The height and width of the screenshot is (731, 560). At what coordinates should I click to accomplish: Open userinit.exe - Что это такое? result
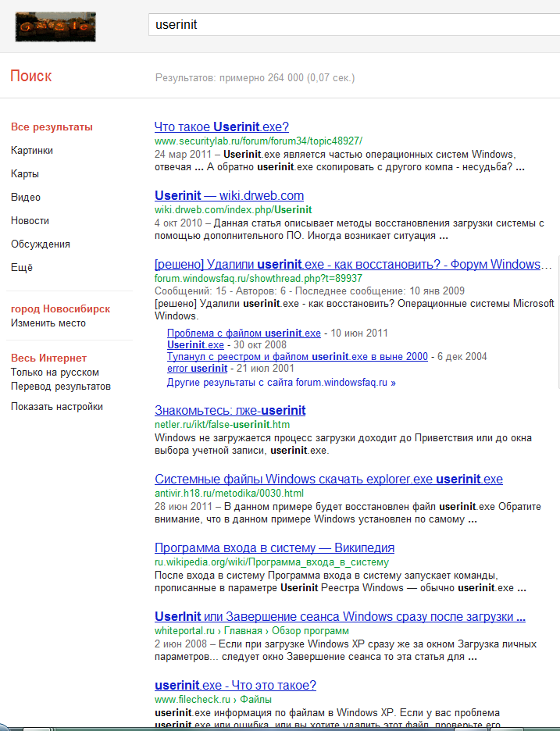[x=235, y=686]
